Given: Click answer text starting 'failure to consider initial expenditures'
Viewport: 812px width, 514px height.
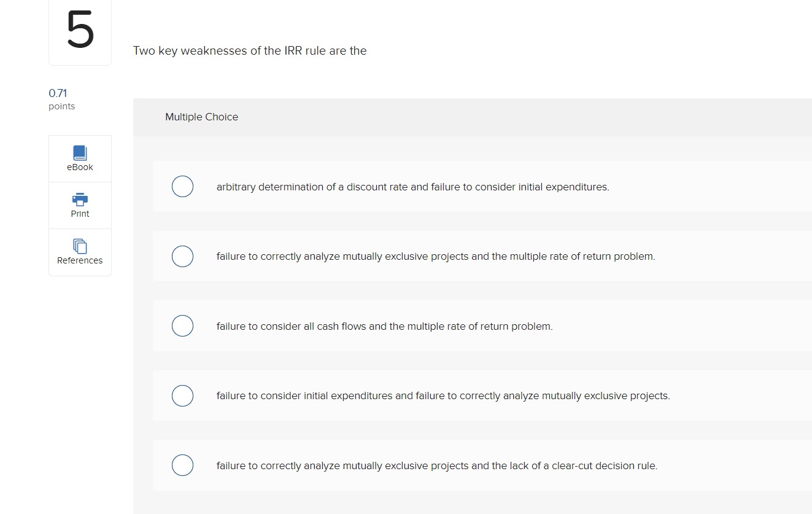Looking at the screenshot, I should [443, 396].
